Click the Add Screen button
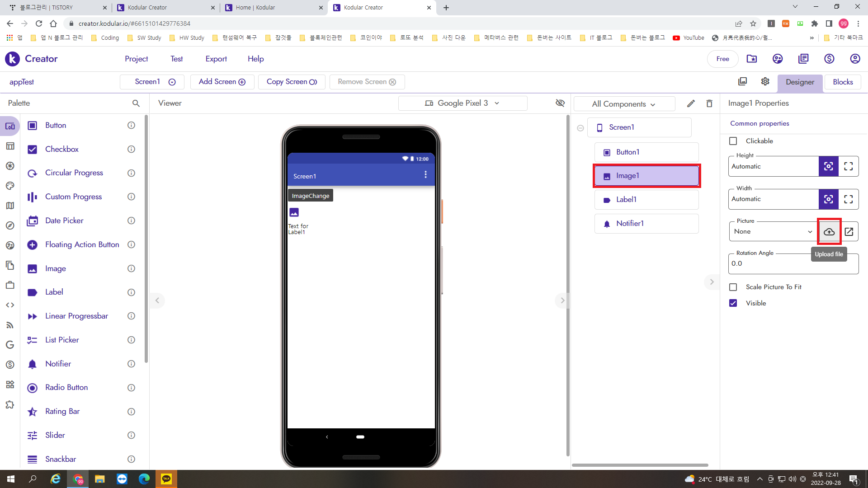 (222, 82)
